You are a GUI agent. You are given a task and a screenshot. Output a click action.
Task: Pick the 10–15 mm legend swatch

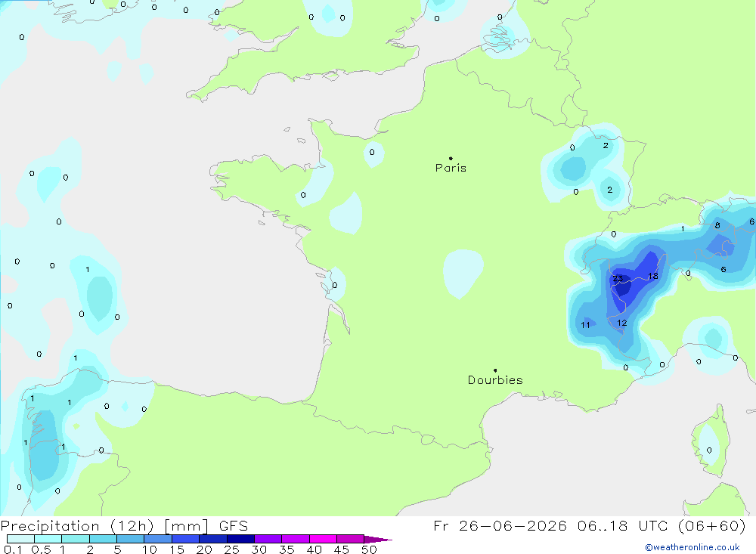[158, 539]
